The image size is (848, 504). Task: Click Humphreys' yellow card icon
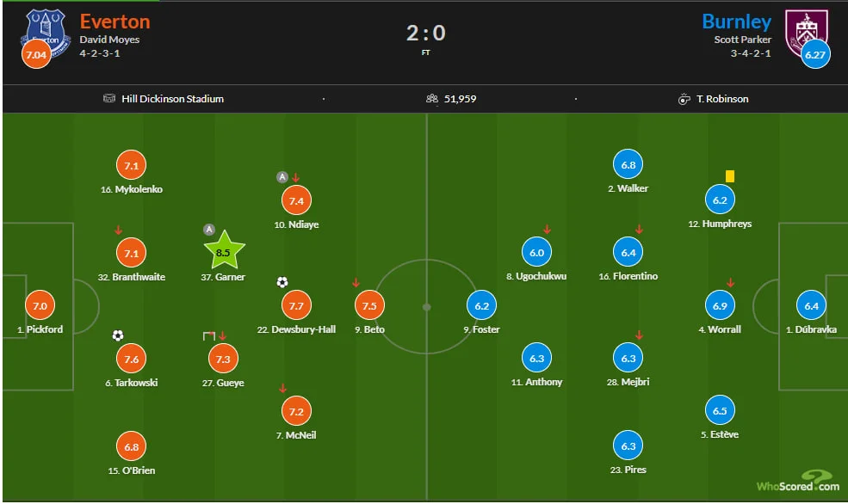[730, 176]
